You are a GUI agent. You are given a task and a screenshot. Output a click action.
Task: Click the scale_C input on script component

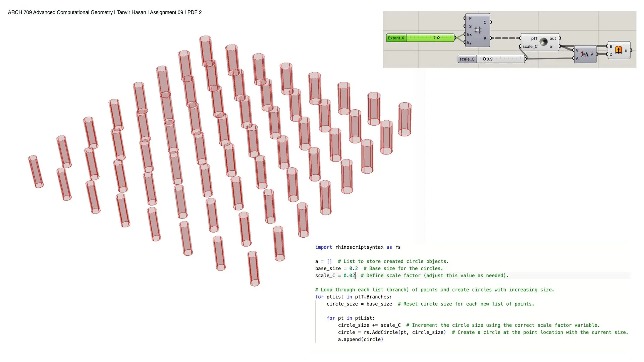pos(530,47)
